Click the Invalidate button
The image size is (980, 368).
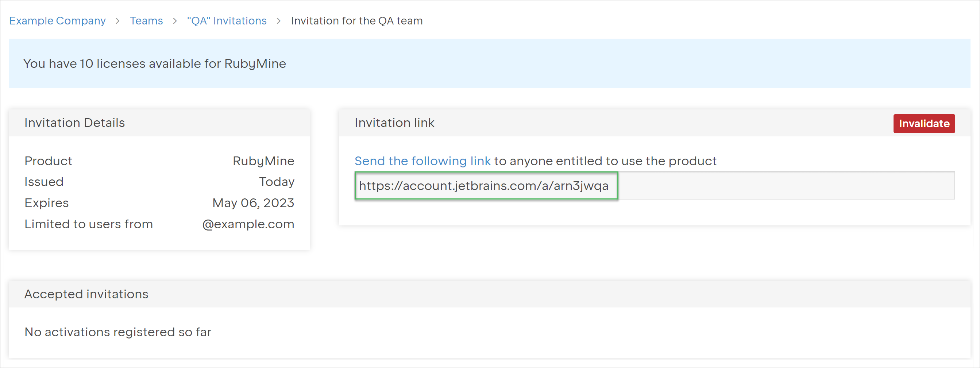(924, 124)
